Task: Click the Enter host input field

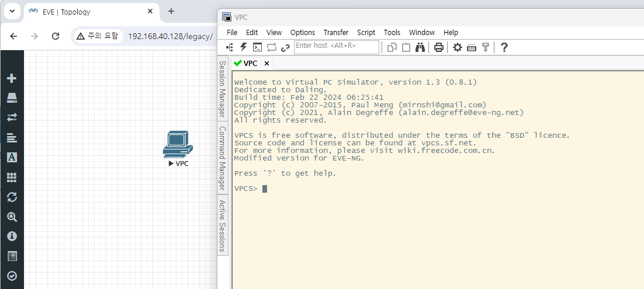Action: [x=337, y=47]
